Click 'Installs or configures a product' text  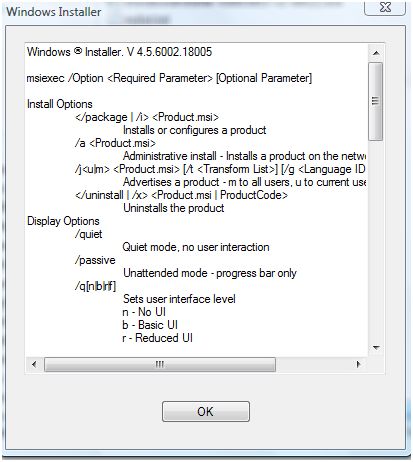pos(195,130)
